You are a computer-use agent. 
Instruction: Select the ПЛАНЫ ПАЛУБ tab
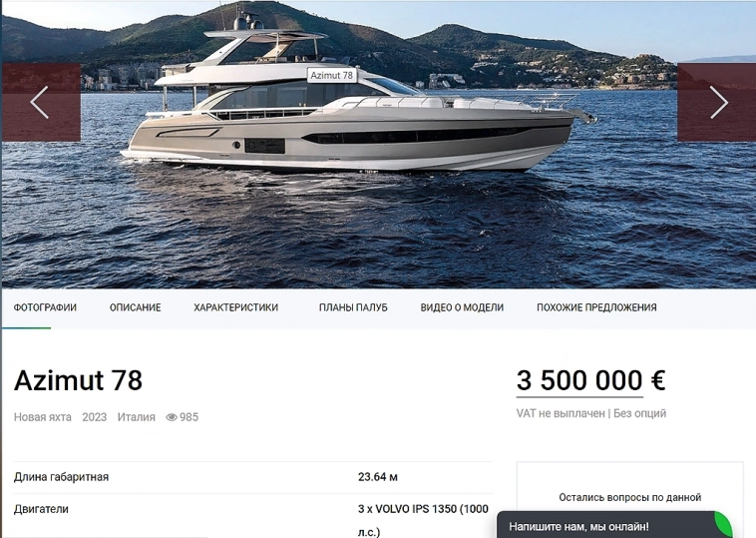coord(353,307)
